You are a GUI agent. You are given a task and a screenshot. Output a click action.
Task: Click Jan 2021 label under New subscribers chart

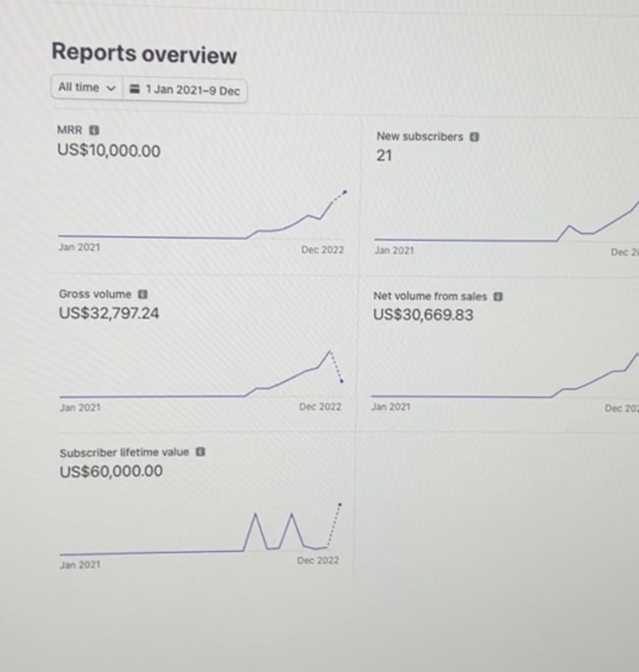tap(394, 251)
